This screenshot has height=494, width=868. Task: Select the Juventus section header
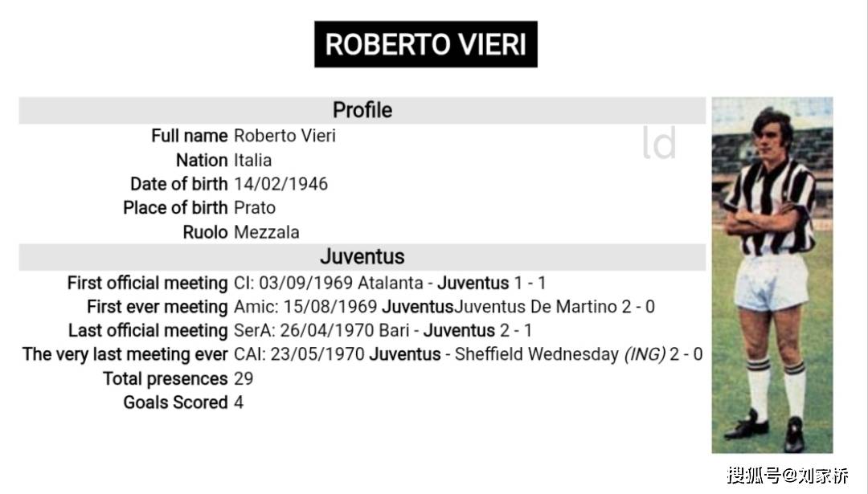tap(362, 257)
